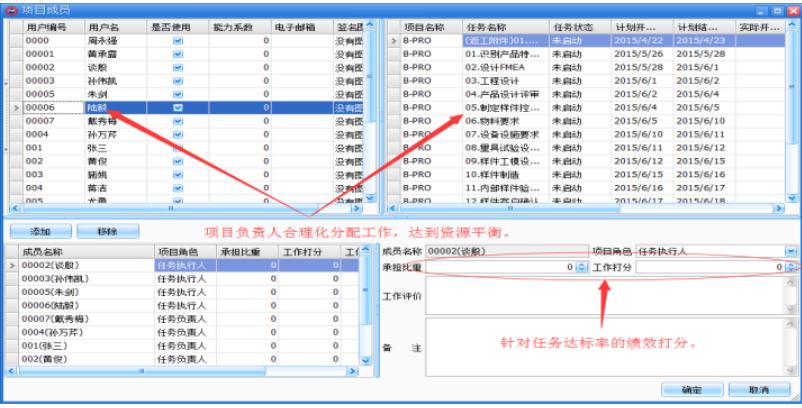
Task: Select user row 00003
Action: pyautogui.click(x=187, y=81)
